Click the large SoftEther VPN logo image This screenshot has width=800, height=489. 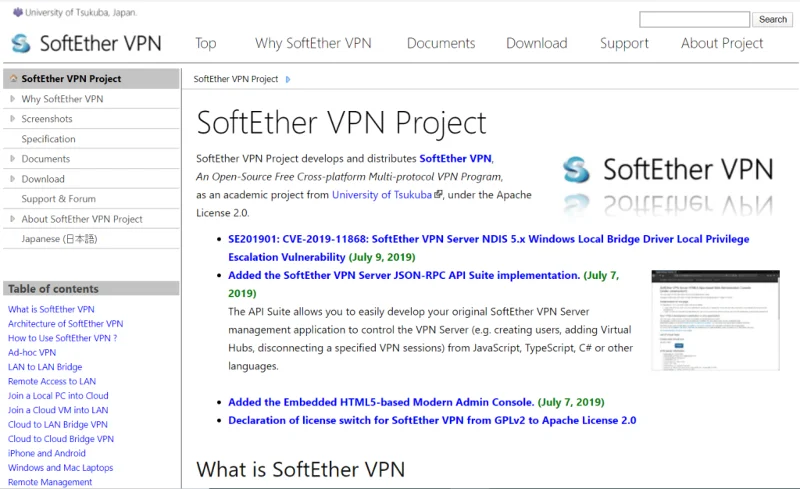(x=668, y=185)
